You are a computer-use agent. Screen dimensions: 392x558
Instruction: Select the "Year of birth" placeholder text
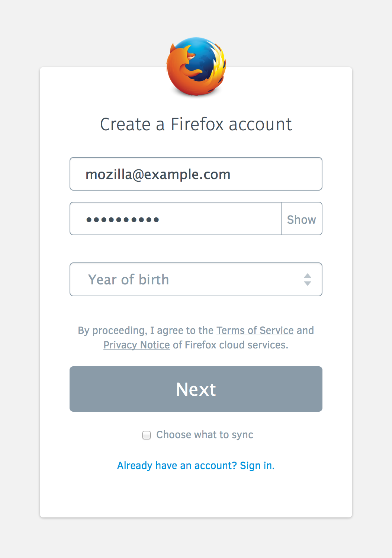coord(128,280)
